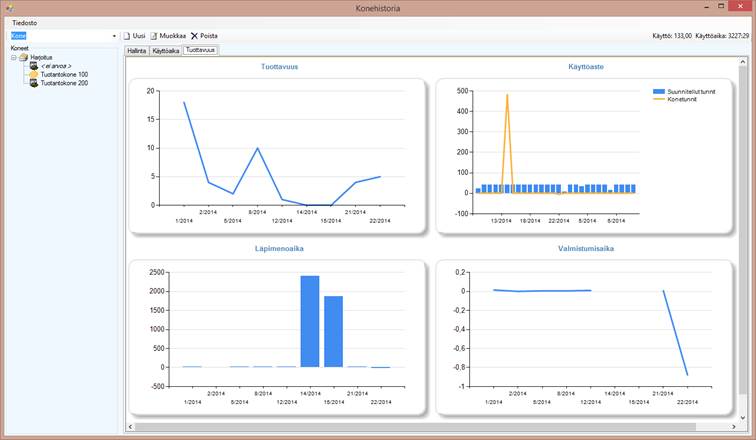
Task: Click the Harjoitus folder icon
Action: coord(23,58)
